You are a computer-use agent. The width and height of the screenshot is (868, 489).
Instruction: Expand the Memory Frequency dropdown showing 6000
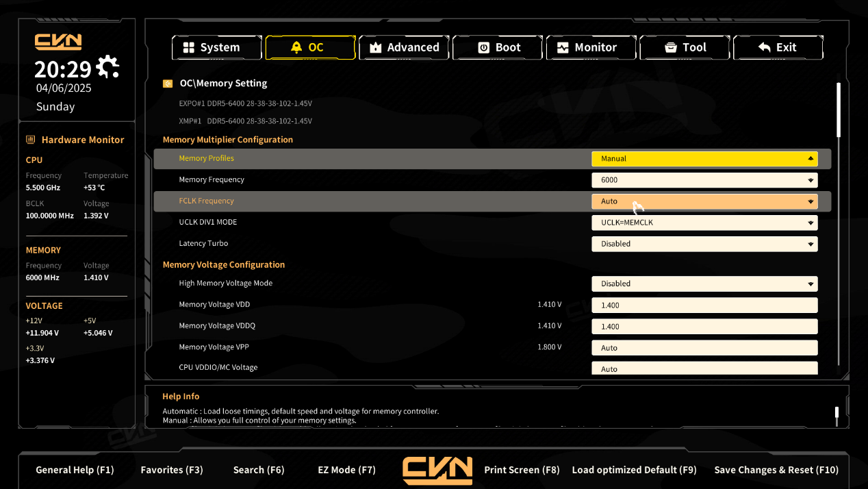[704, 180]
